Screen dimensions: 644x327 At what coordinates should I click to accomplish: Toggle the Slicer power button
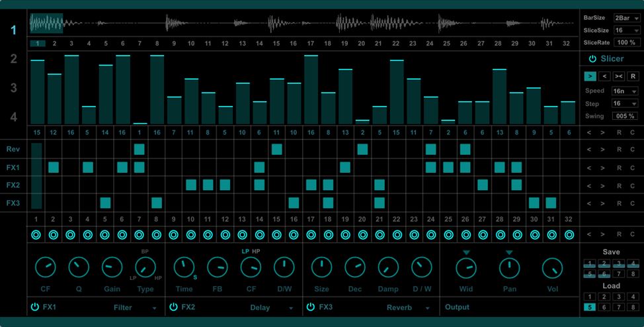point(592,59)
